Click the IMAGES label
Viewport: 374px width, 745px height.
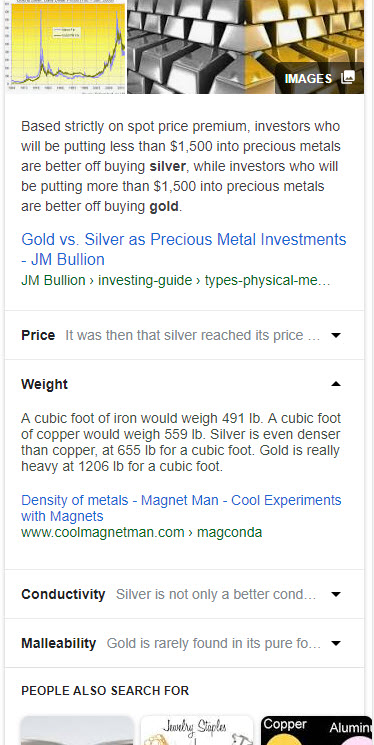click(x=308, y=78)
